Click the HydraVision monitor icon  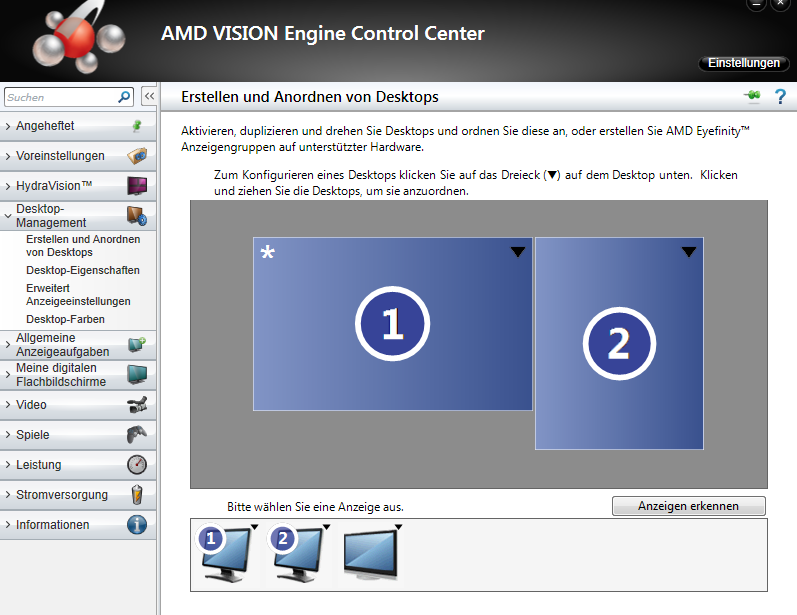137,186
